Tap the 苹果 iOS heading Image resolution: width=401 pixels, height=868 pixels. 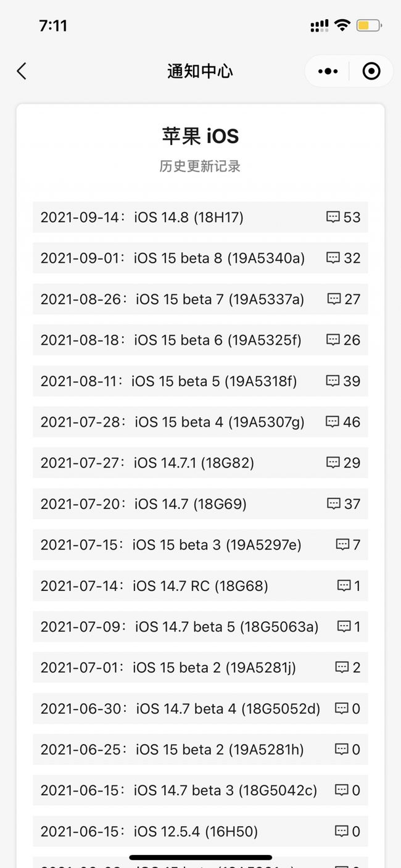200,136
